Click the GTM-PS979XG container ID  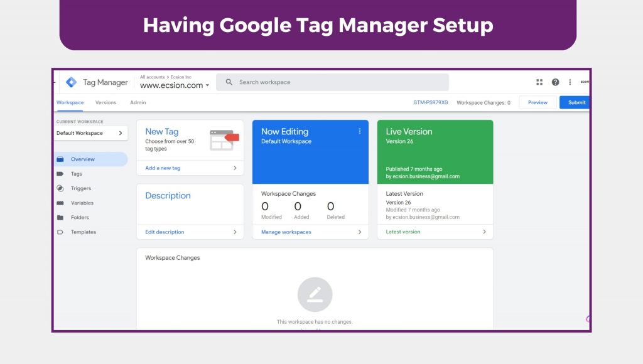click(431, 102)
